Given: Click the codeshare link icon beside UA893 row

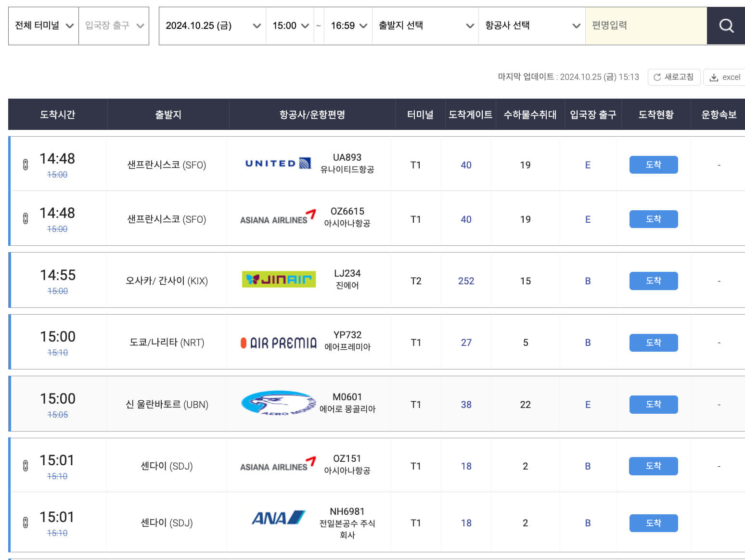Looking at the screenshot, I should coord(26,165).
